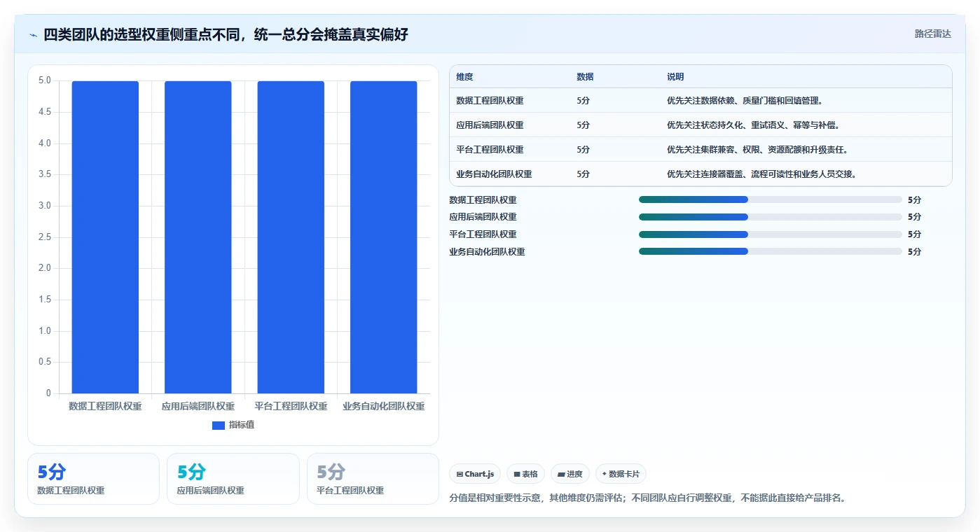Select the 业务自动化团队权重 table cell
The width and height of the screenshot is (980, 532).
tap(494, 174)
